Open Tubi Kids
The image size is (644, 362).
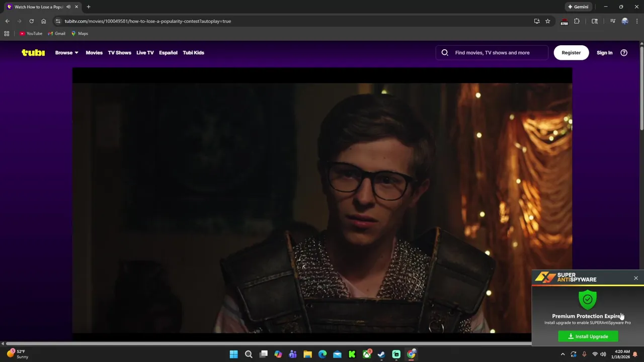(193, 52)
